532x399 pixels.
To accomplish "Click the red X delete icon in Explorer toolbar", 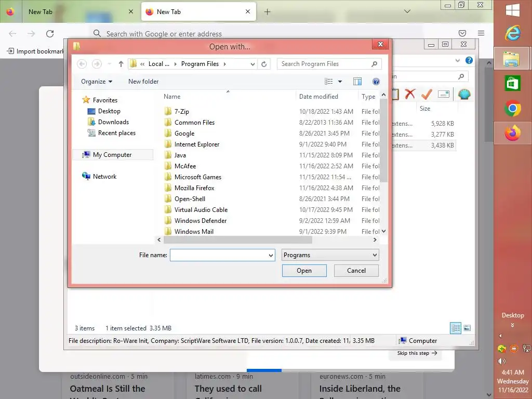I will point(410,94).
